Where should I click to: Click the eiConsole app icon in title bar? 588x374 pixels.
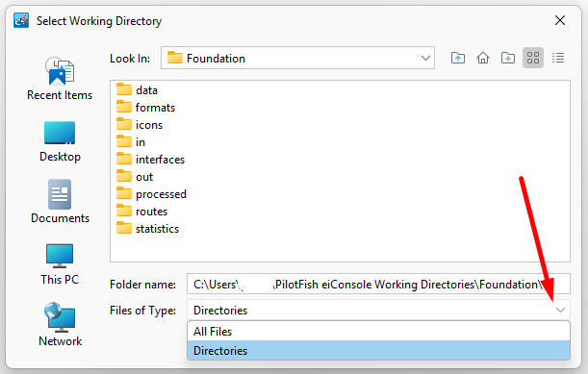pyautogui.click(x=21, y=20)
